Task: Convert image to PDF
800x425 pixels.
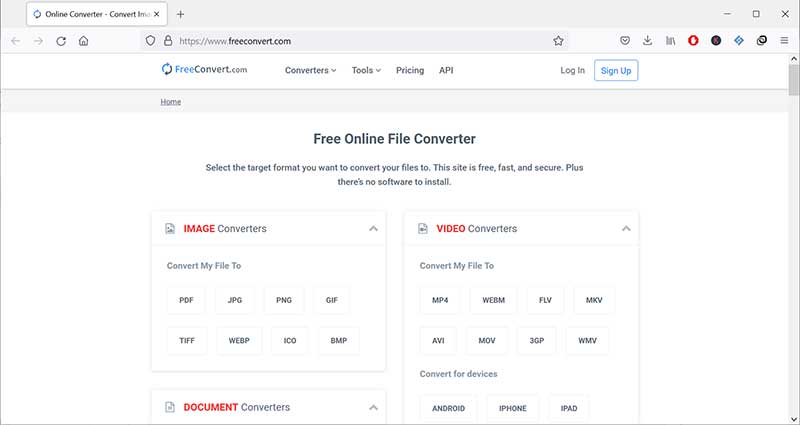Action: [186, 300]
